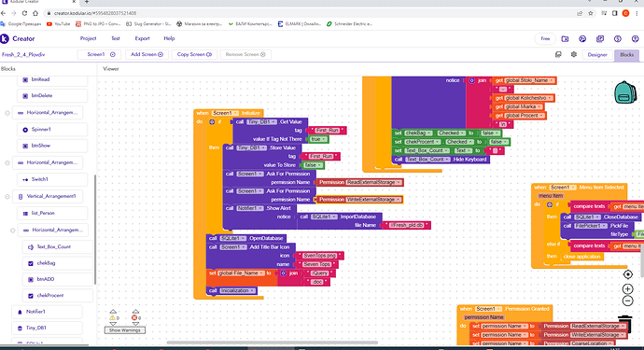Open the Project menu
This screenshot has height=350, width=644.
click(x=88, y=38)
